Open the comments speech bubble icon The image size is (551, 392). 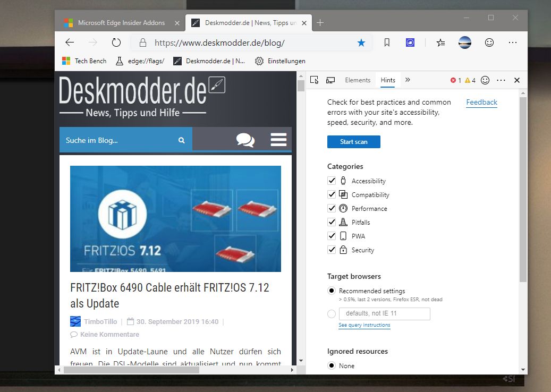(245, 140)
